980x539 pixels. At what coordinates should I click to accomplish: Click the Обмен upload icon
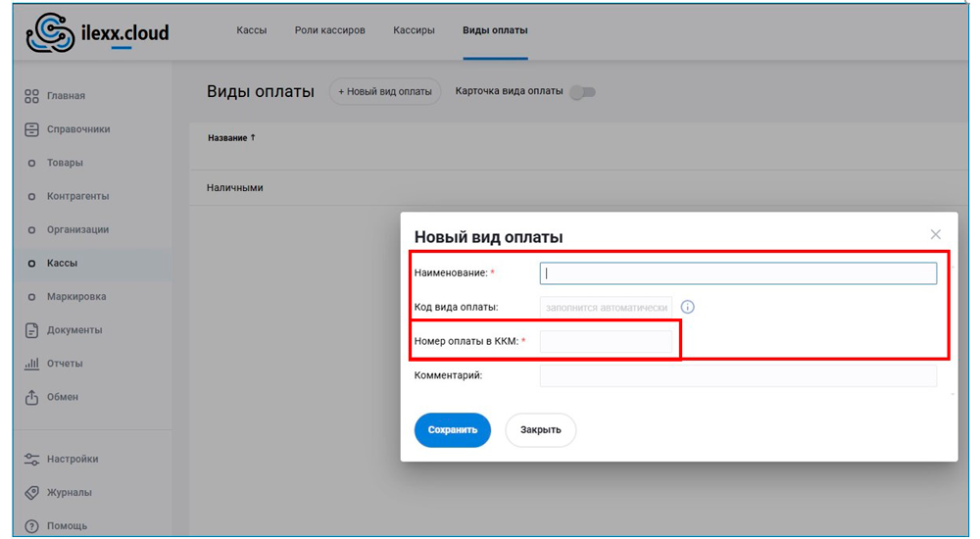pos(31,397)
